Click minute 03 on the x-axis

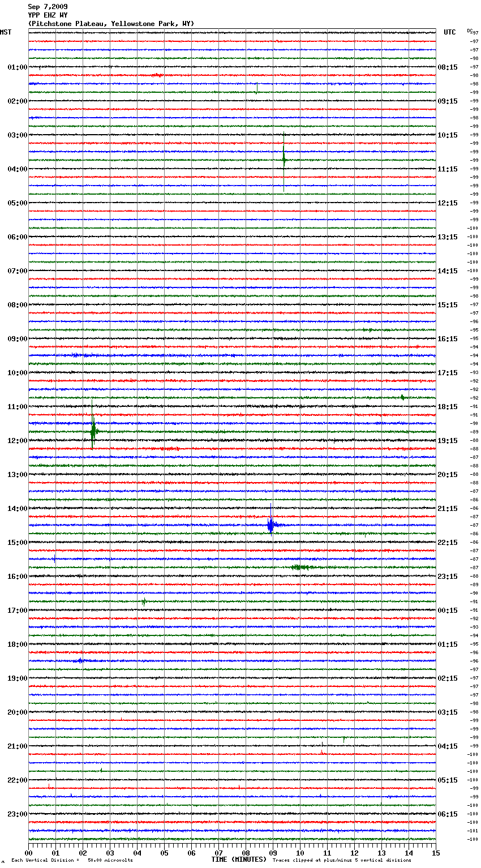pos(110,853)
